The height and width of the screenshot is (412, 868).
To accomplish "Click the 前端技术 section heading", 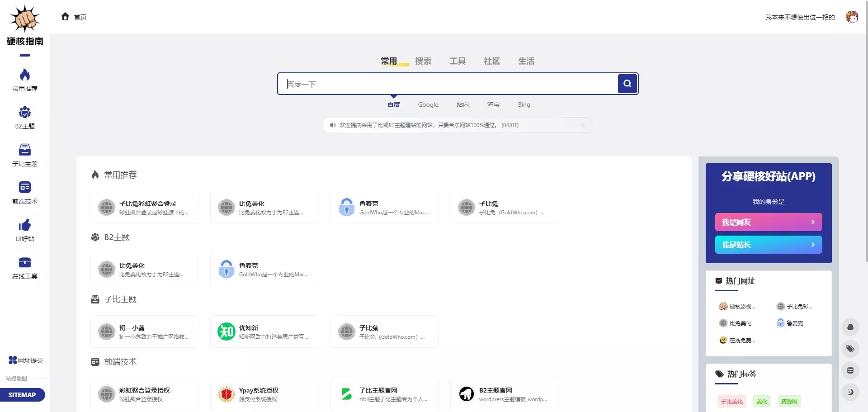I will [x=120, y=362].
